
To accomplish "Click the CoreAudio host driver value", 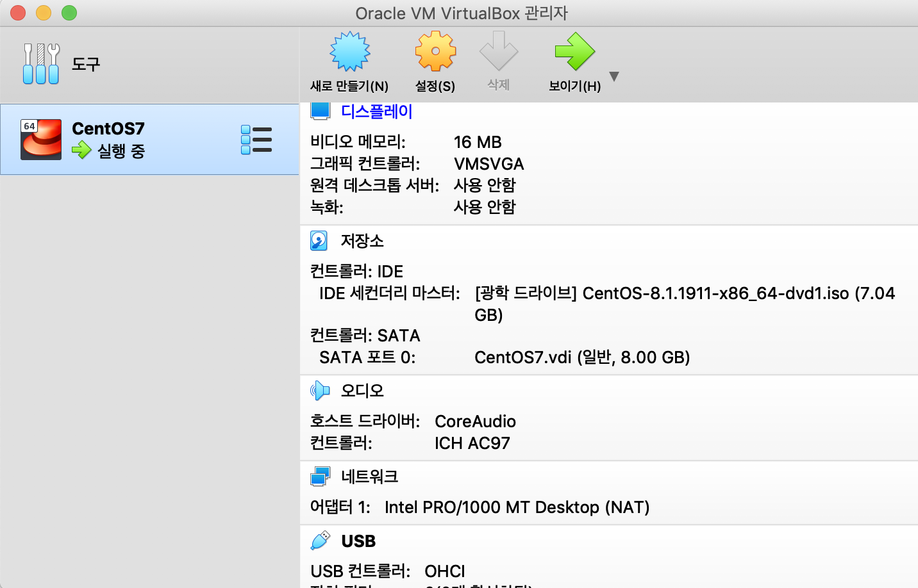I will point(475,421).
